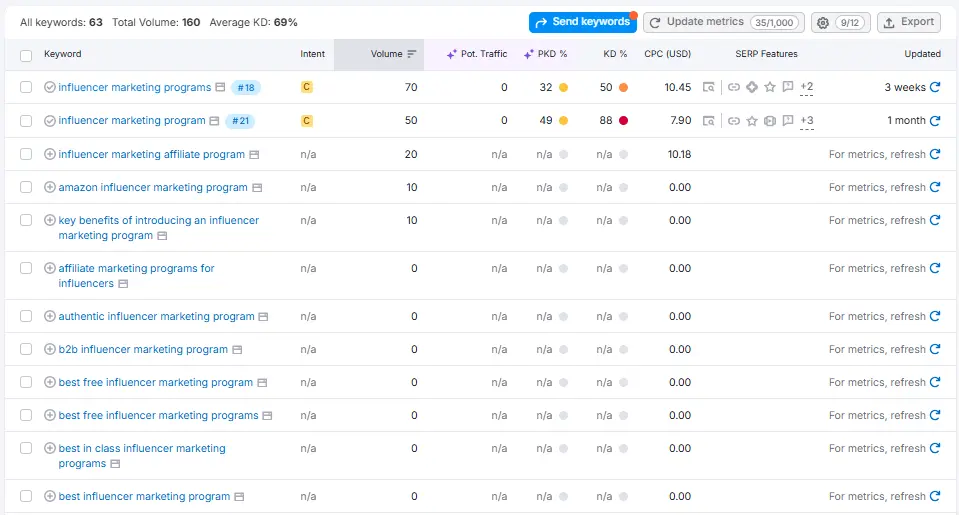This screenshot has width=959, height=515.
Task: Click Send keywords button
Action: point(582,22)
